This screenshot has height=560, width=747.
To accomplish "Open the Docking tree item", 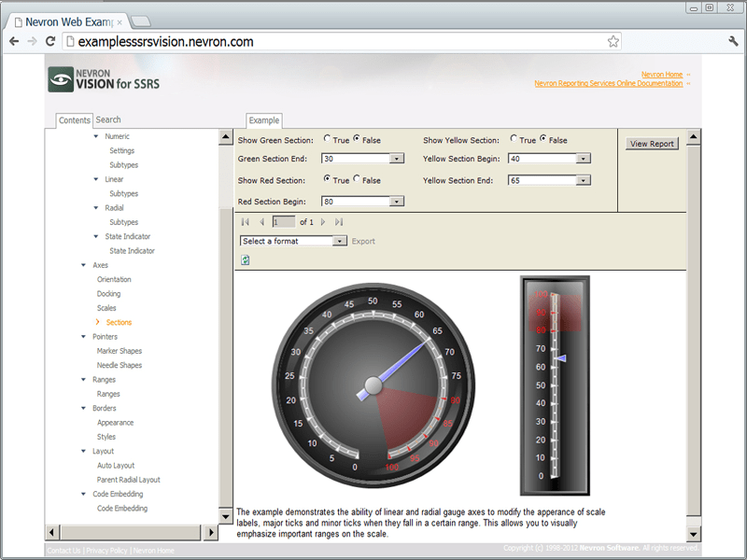I will 108,294.
